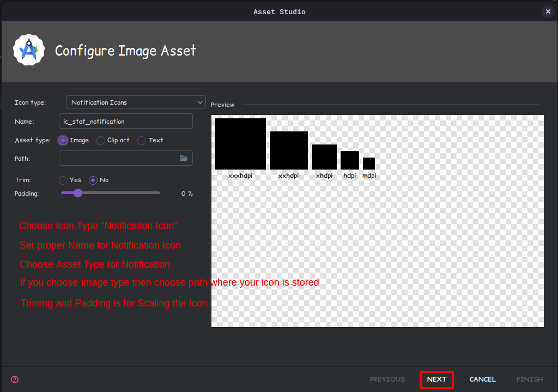Image resolution: width=558 pixels, height=392 pixels.
Task: Click the Android Studio logo icon
Action: [x=28, y=50]
